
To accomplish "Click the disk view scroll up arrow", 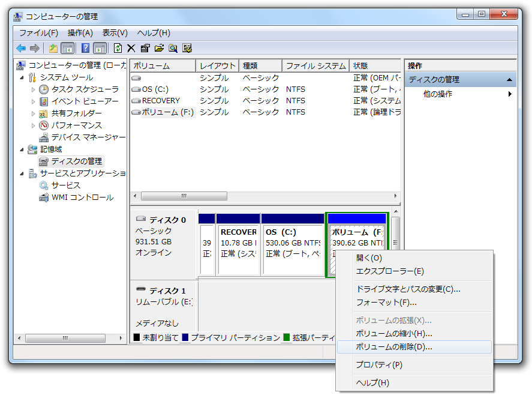I will coord(396,211).
